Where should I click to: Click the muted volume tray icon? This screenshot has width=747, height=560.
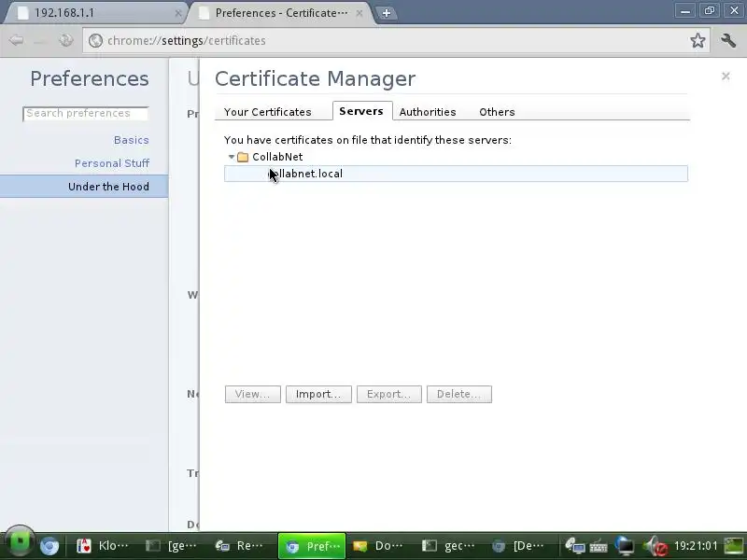(x=655, y=546)
